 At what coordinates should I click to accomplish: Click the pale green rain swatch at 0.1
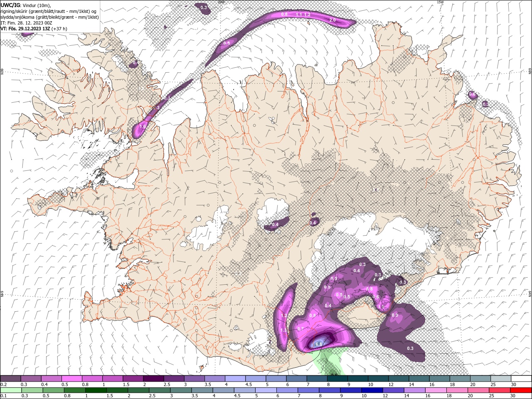point(10,390)
